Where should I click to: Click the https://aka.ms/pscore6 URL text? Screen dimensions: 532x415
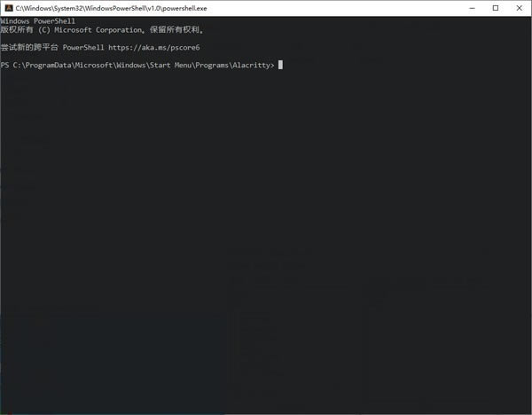pos(154,48)
